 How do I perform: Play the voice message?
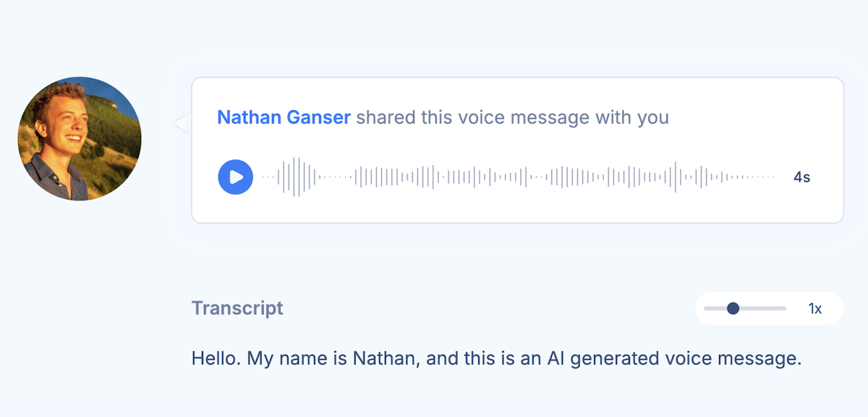tap(235, 177)
